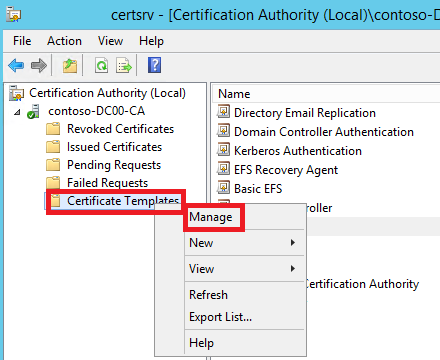Screen dimensions: 440x360
Task: Click the Kerberos Authentication certificate icon
Action: pos(223,150)
